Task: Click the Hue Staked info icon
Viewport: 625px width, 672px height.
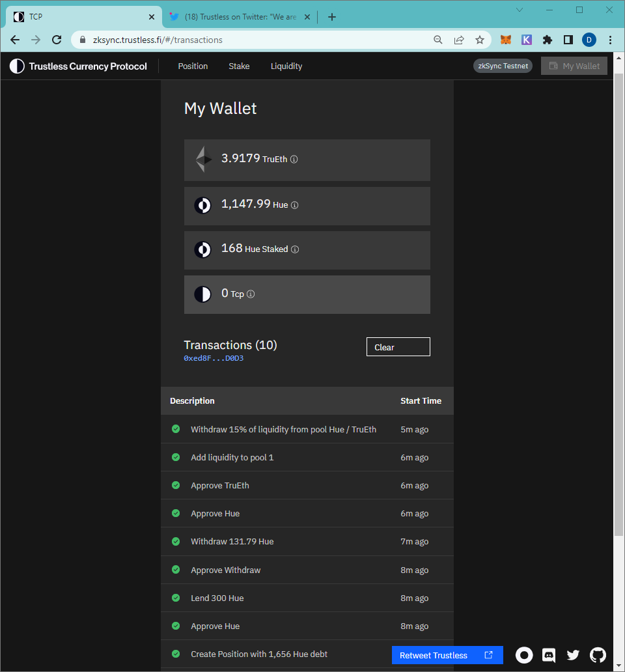Action: click(295, 249)
